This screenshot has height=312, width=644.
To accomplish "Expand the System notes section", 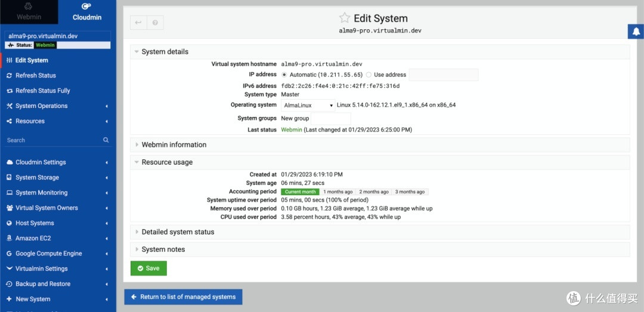I will (x=380, y=249).
